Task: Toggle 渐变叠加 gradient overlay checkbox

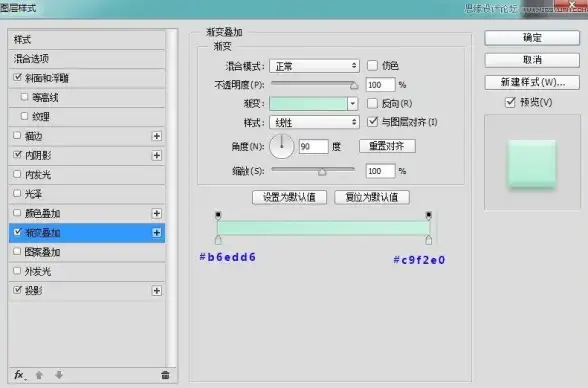Action: coord(17,232)
